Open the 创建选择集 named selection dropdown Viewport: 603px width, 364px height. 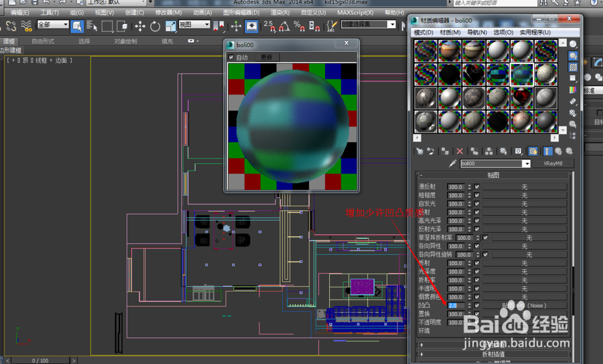393,25
